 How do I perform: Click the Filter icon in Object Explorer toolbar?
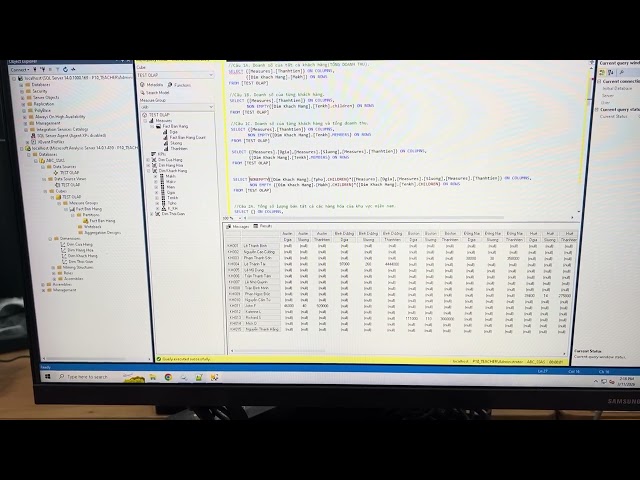(x=58, y=69)
